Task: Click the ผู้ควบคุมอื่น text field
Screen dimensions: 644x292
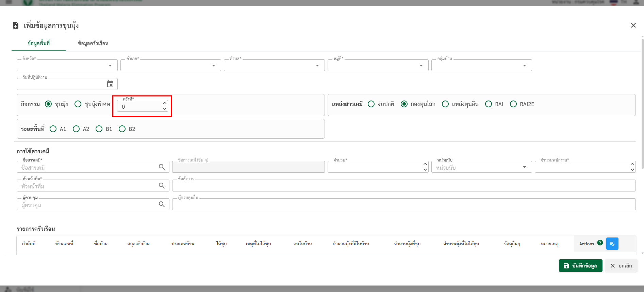Action: point(404,204)
